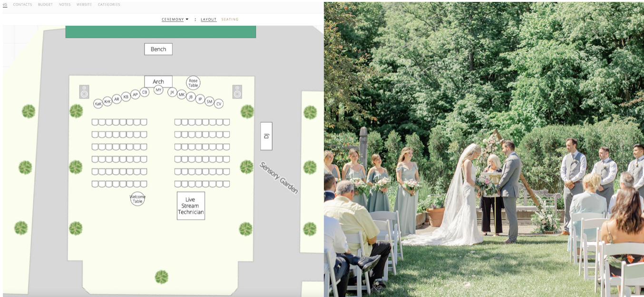Open the CONTACTS section
The image size is (644, 297).
pyautogui.click(x=23, y=4)
